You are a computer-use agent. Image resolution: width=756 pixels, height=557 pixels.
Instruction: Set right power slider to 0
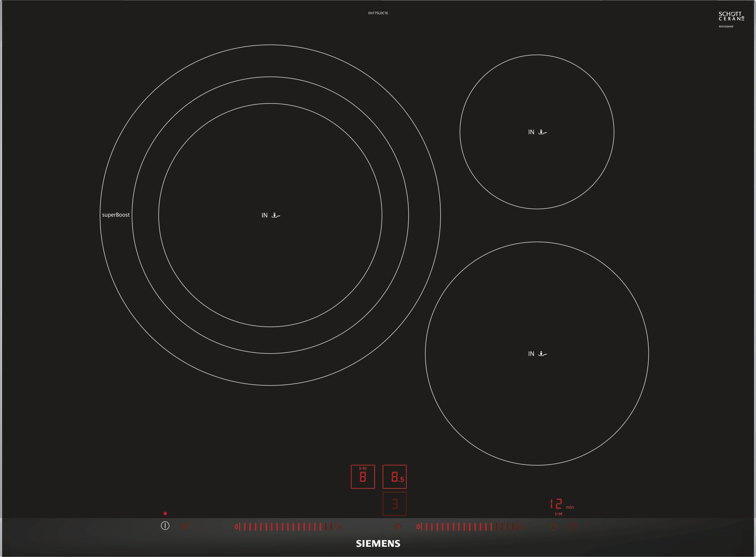418,526
